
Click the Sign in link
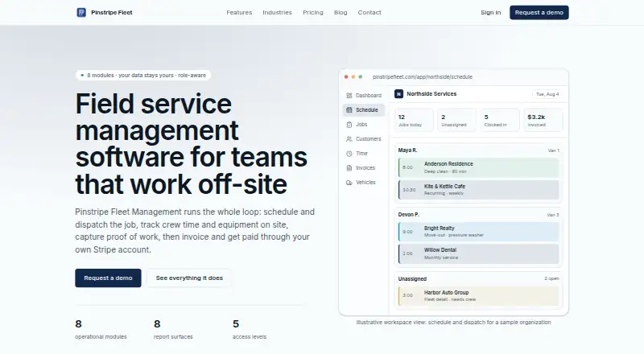491,12
